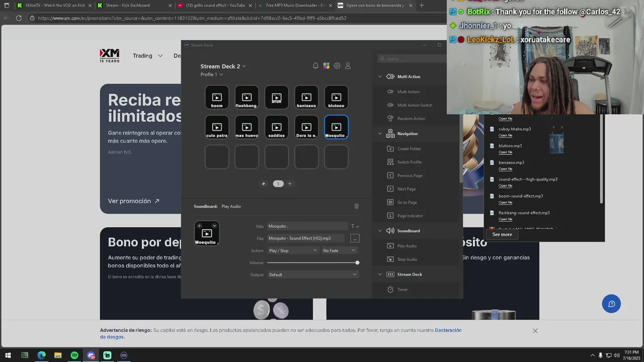
Task: Select the Dora la e. sound key
Action: pos(306,127)
